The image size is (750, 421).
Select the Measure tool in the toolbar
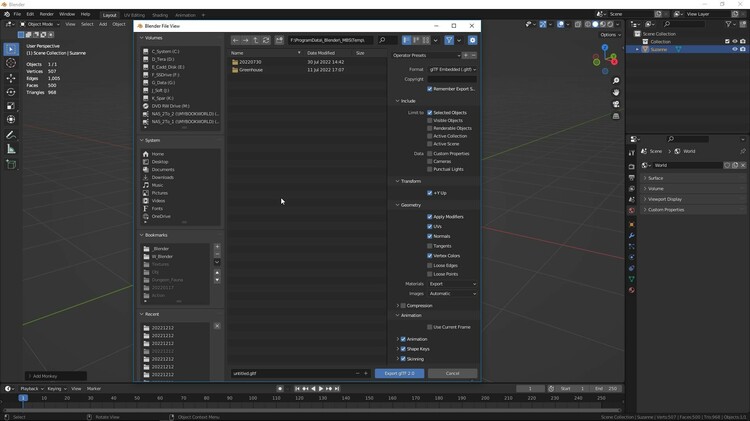[x=11, y=149]
